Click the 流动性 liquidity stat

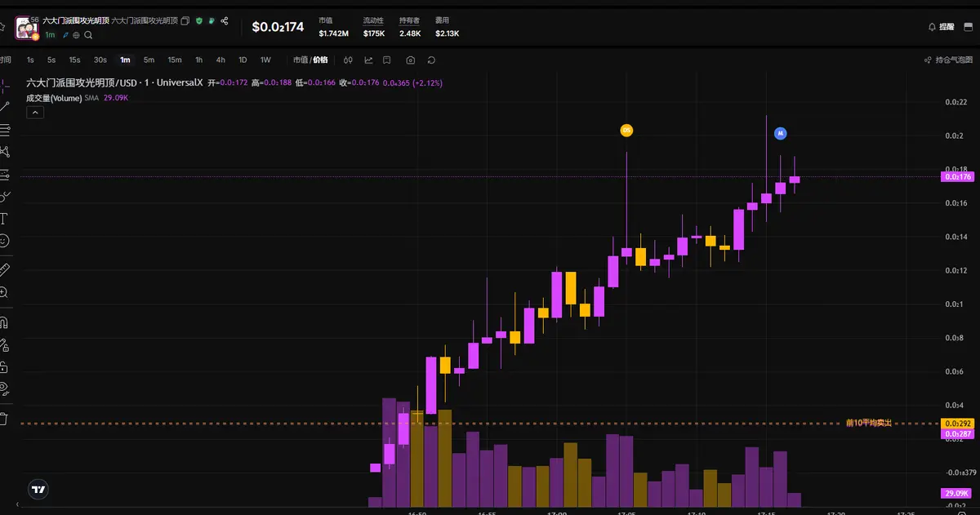(373, 27)
